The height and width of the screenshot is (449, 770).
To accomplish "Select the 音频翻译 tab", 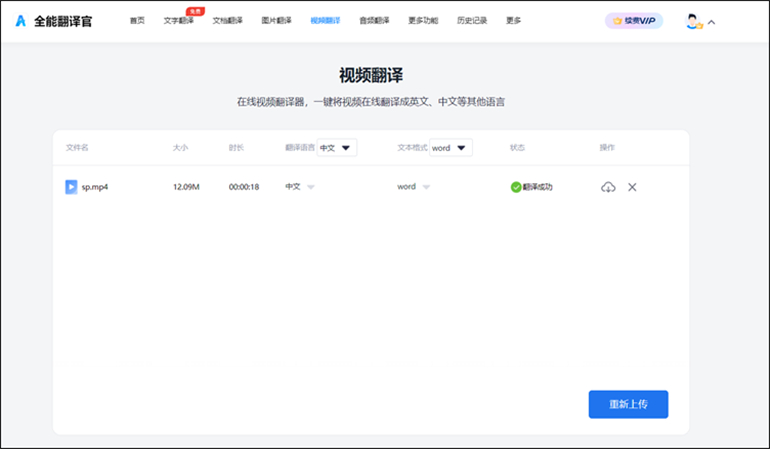I will [x=374, y=21].
